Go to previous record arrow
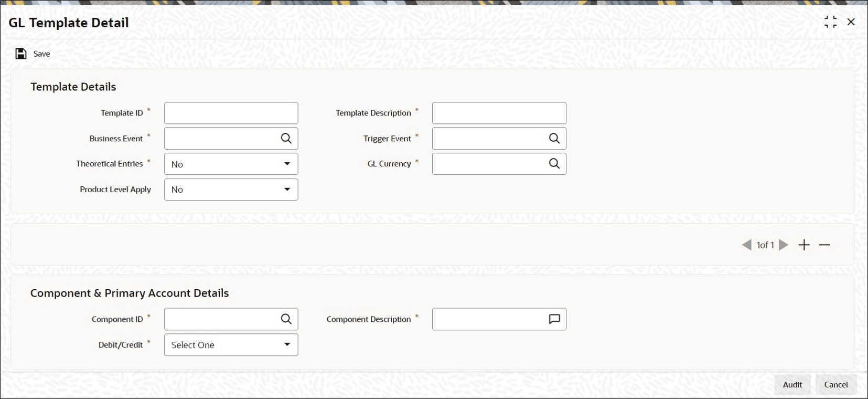Screen dimensions: 868x399 coord(746,245)
